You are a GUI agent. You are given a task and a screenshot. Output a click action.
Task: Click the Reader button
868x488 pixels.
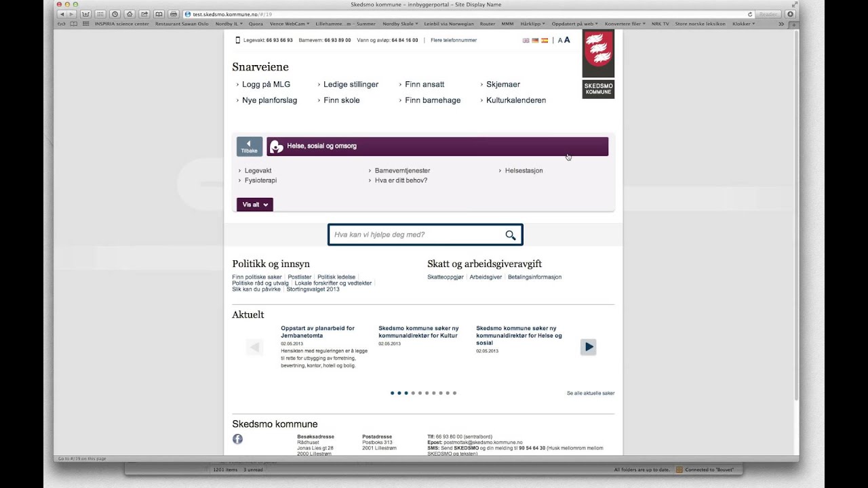[x=768, y=14]
